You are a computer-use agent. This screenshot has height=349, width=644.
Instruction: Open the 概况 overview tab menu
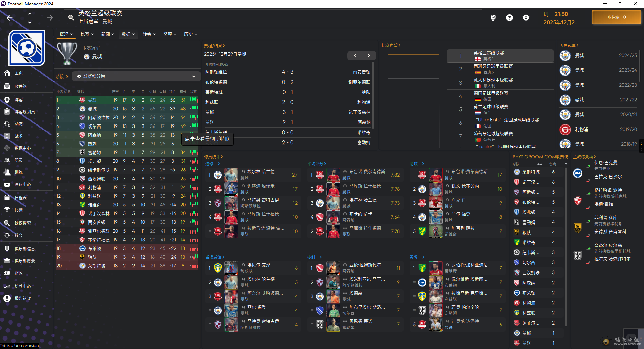tap(66, 34)
